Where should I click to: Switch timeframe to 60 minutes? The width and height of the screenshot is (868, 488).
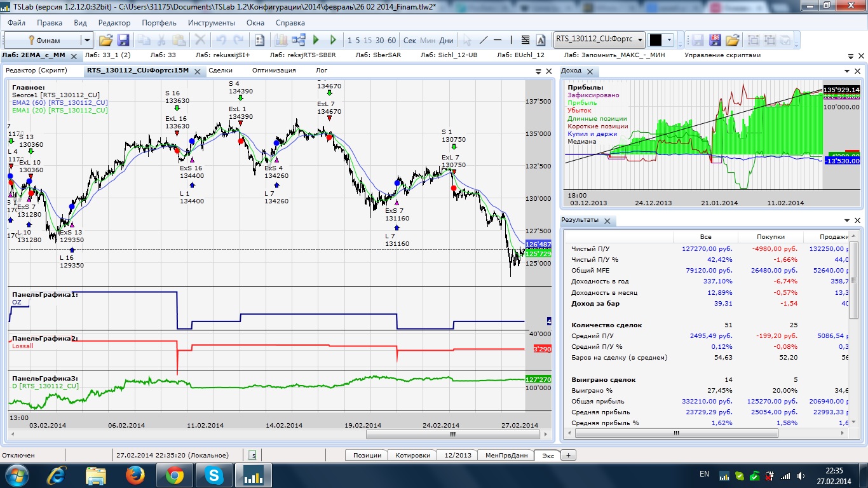click(392, 40)
